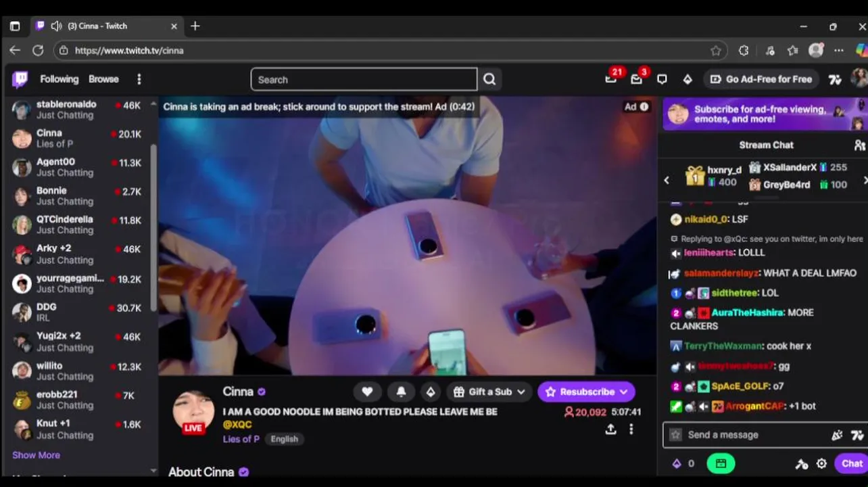Open stream more options three dots
Viewport: 868px width, 487px height.
pos(631,430)
